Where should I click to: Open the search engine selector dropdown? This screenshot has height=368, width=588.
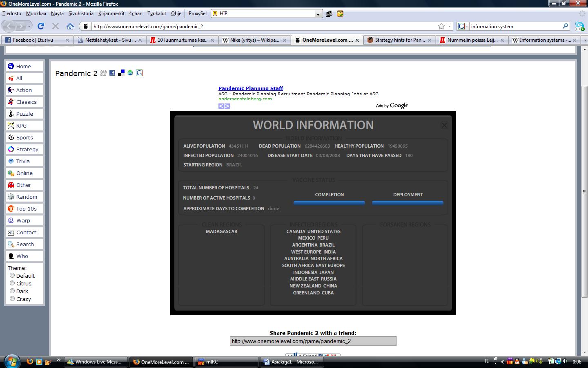click(x=463, y=26)
